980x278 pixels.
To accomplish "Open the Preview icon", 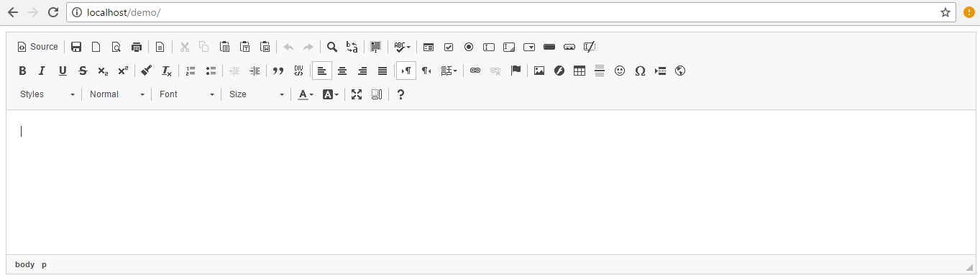I will pos(116,47).
